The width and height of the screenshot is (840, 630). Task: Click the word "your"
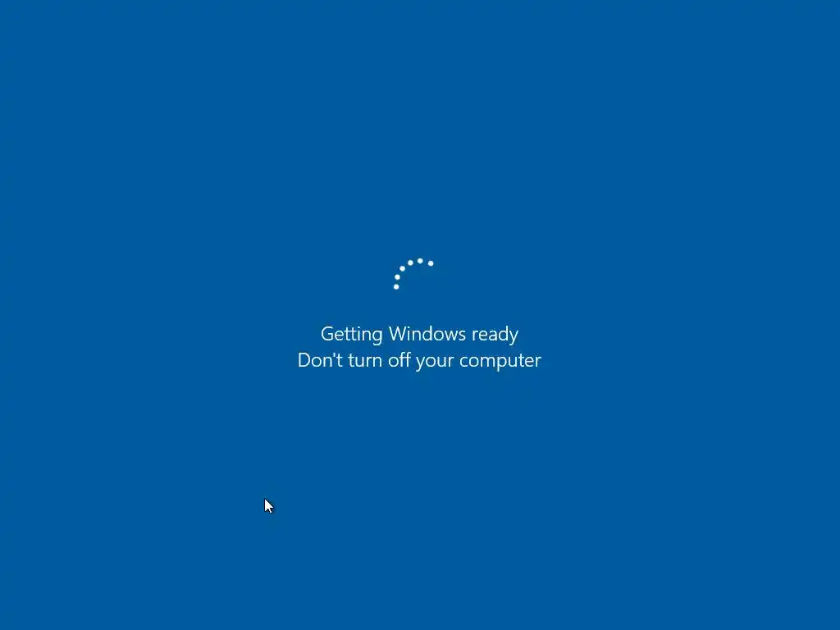[435, 362]
